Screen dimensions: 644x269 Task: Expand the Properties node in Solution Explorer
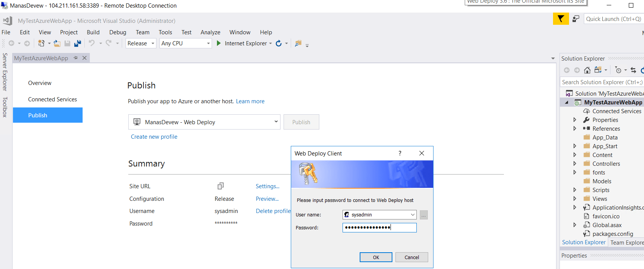(575, 120)
